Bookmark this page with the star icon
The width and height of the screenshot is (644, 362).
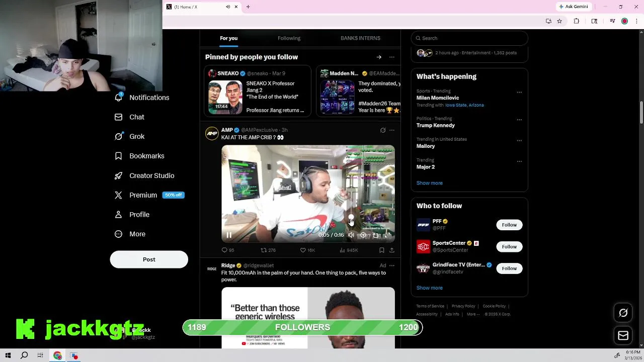click(559, 21)
